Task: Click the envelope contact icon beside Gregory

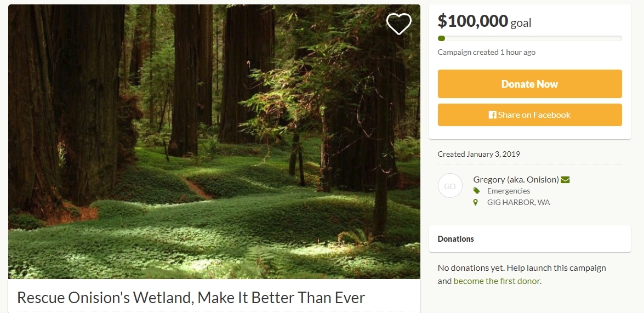Action: pos(565,179)
